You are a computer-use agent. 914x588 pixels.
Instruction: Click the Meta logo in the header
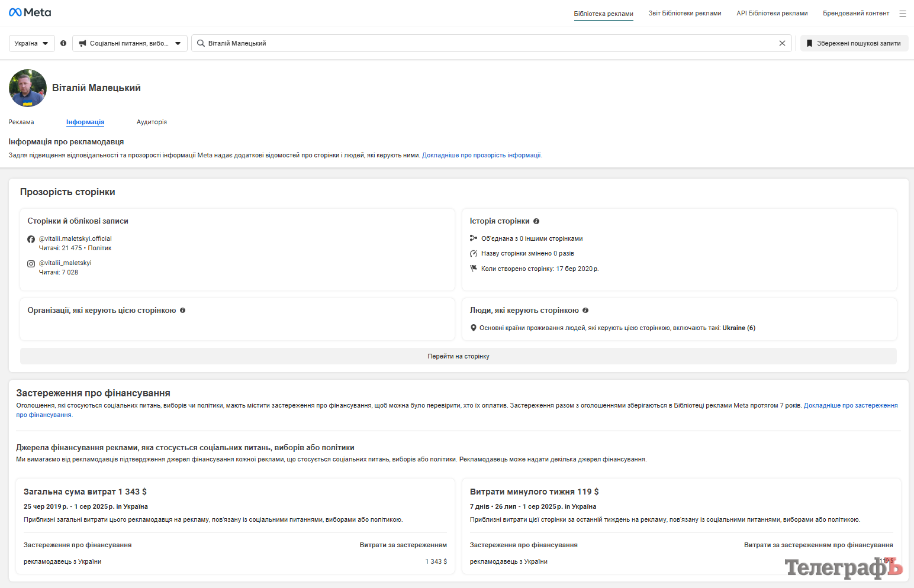[x=30, y=12]
